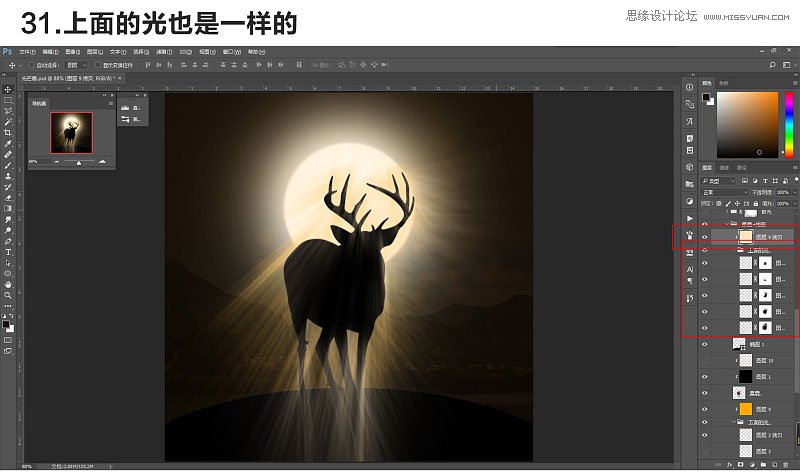Collapse the 下面的光 layer group
Screen dimensions: 800x474
(x=734, y=422)
